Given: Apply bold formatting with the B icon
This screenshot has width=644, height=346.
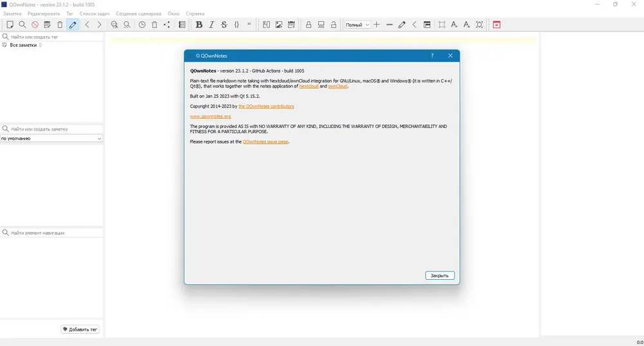Looking at the screenshot, I should coord(199,24).
